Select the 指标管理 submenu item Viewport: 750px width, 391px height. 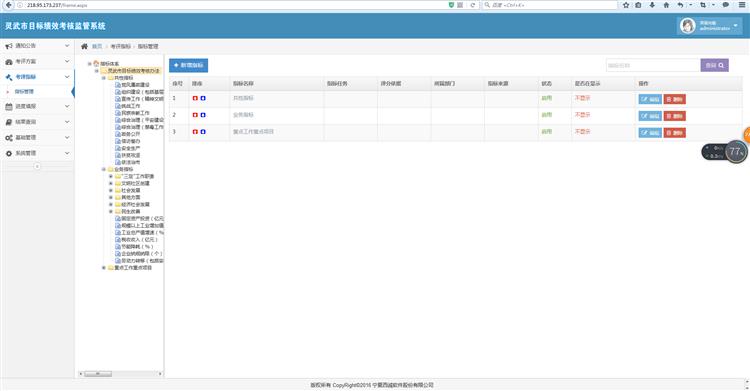(x=37, y=91)
